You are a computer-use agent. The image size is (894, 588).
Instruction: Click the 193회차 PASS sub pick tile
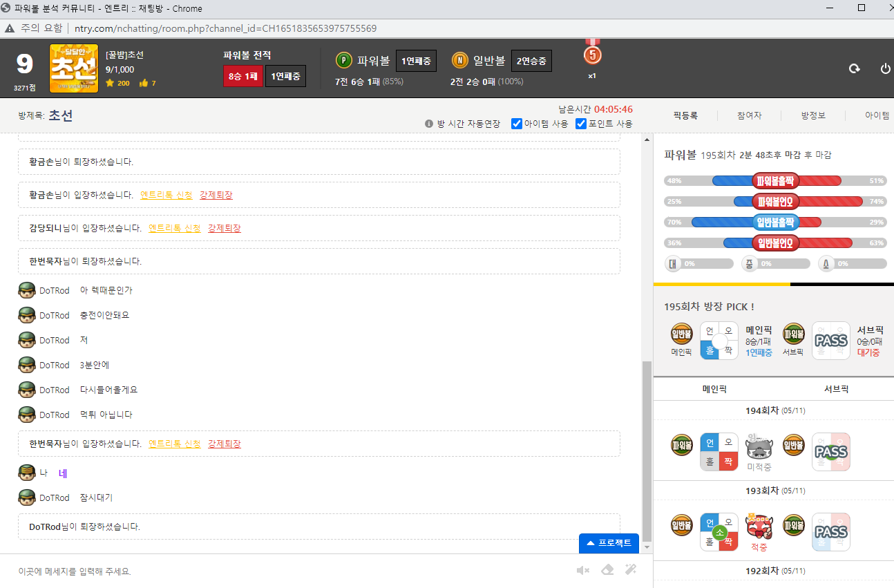click(831, 532)
